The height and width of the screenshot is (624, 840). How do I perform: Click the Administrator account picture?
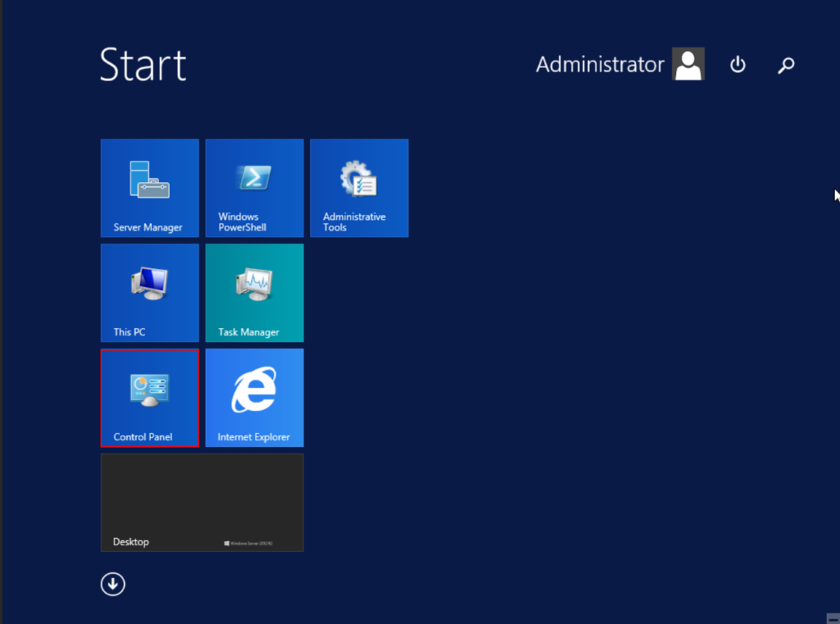pos(688,64)
